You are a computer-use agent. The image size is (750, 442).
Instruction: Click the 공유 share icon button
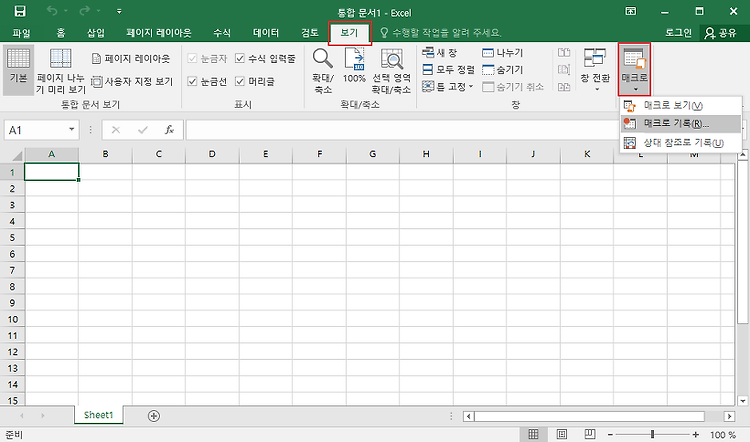720,33
